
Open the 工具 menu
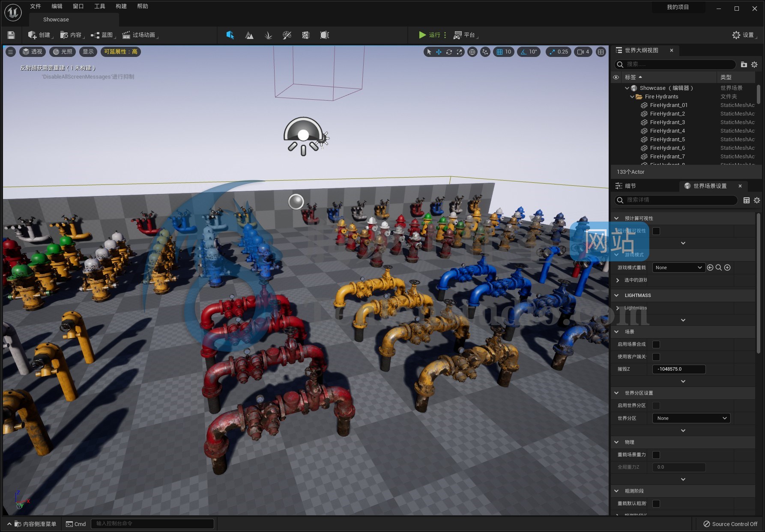pos(99,6)
